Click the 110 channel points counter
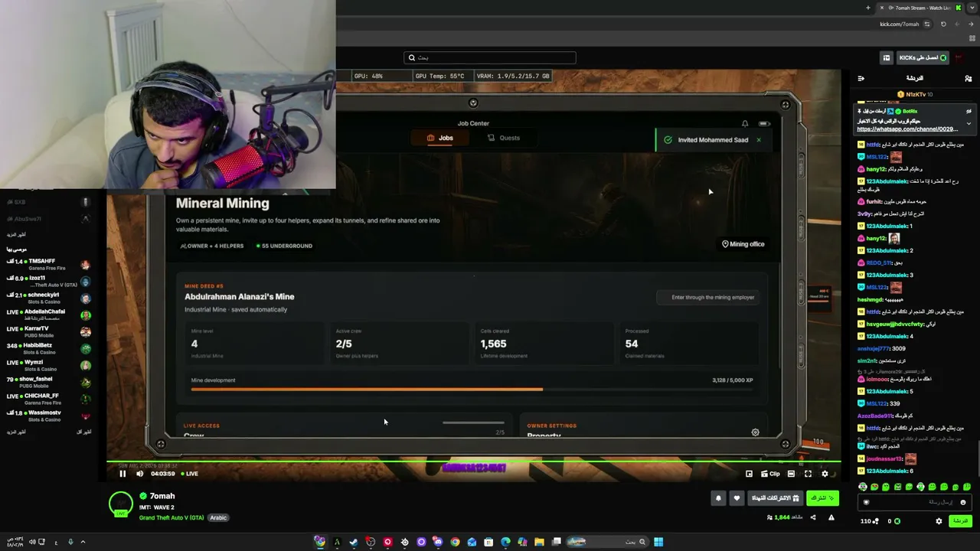Viewport: 980px width, 551px height. coord(870,521)
